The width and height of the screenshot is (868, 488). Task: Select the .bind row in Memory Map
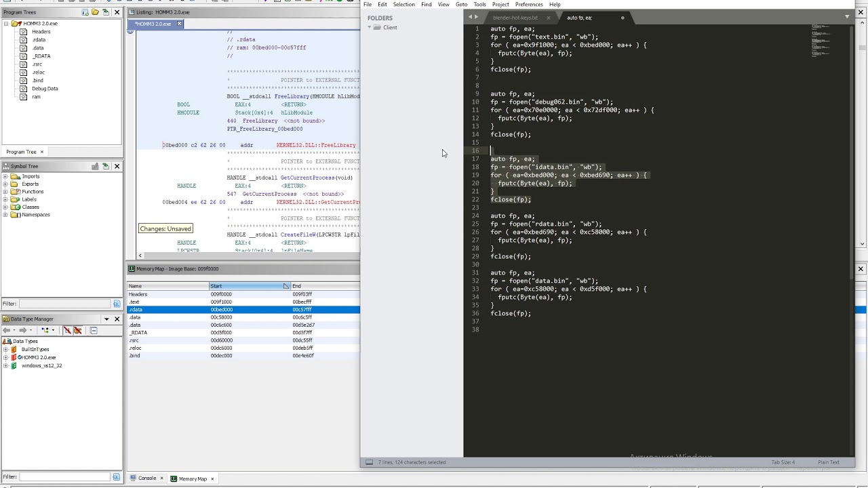244,355
